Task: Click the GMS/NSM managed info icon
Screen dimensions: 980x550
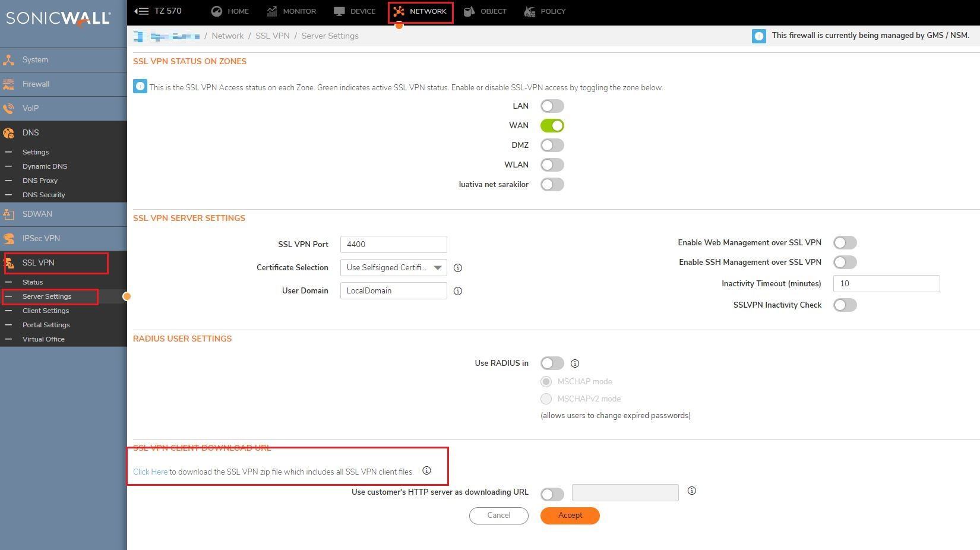Action: [759, 36]
